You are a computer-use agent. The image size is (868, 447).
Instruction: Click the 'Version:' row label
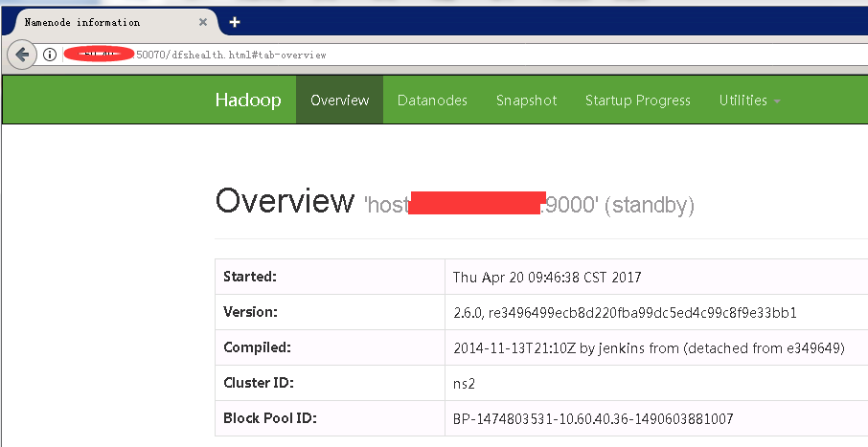point(250,312)
